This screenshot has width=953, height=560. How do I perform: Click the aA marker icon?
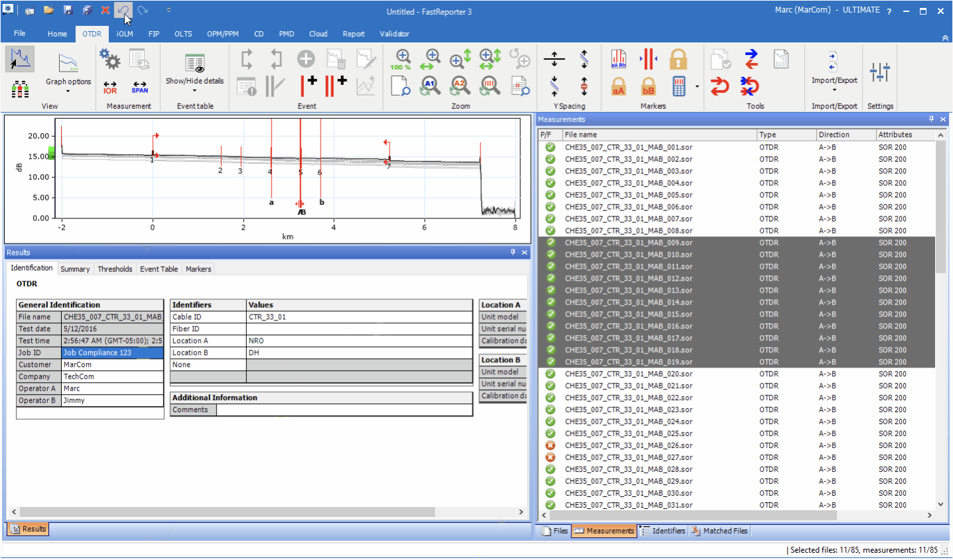(619, 86)
